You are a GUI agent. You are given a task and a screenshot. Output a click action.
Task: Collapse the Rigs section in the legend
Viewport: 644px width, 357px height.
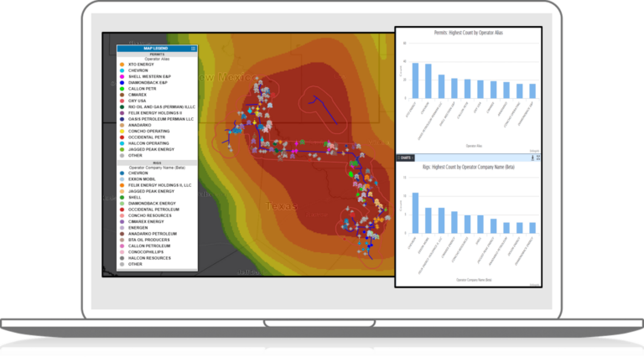(x=157, y=163)
